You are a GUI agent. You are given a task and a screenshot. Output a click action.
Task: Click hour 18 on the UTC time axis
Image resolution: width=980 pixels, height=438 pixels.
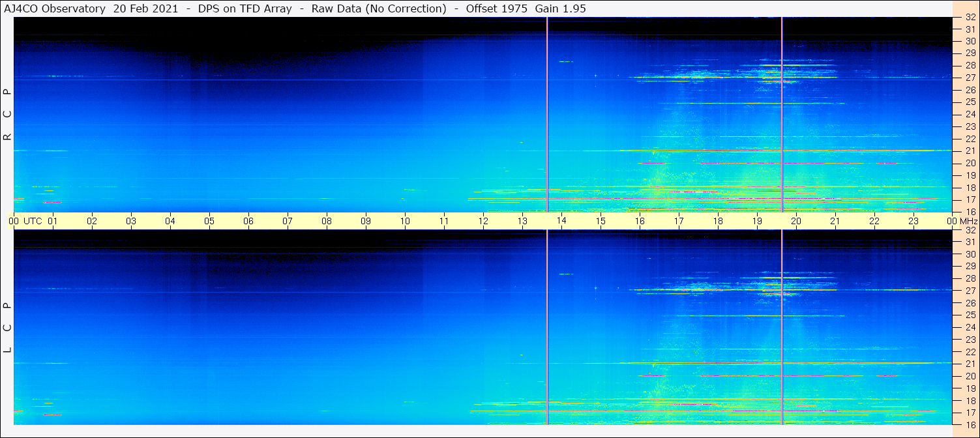coord(718,221)
